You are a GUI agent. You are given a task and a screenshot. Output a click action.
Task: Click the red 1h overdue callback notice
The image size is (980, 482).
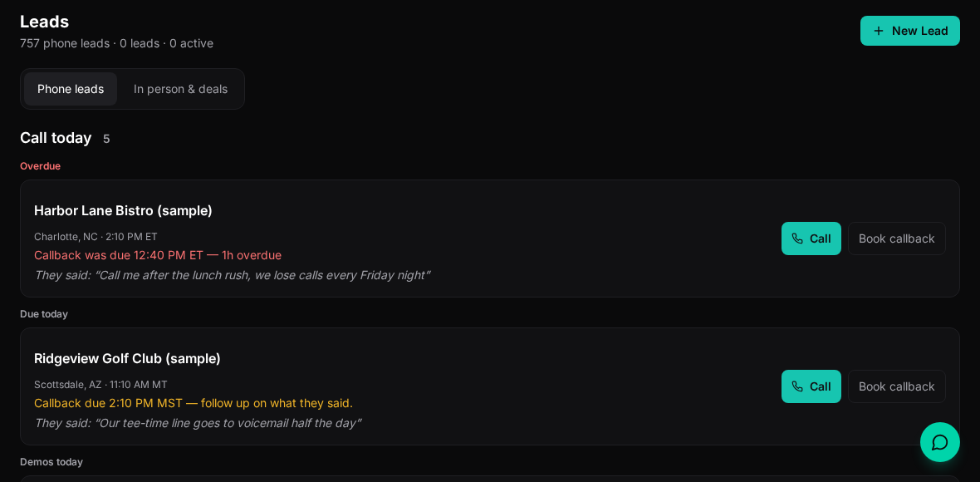click(x=158, y=255)
